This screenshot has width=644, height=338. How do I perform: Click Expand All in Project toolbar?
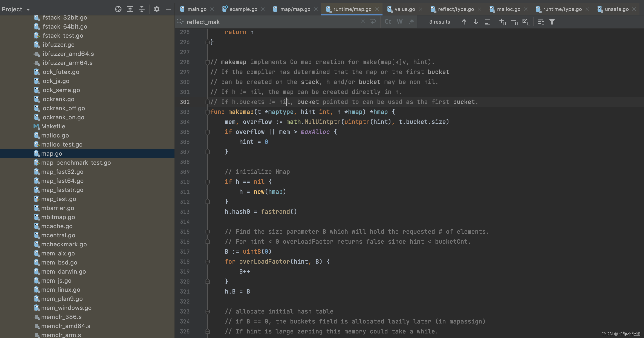[130, 9]
